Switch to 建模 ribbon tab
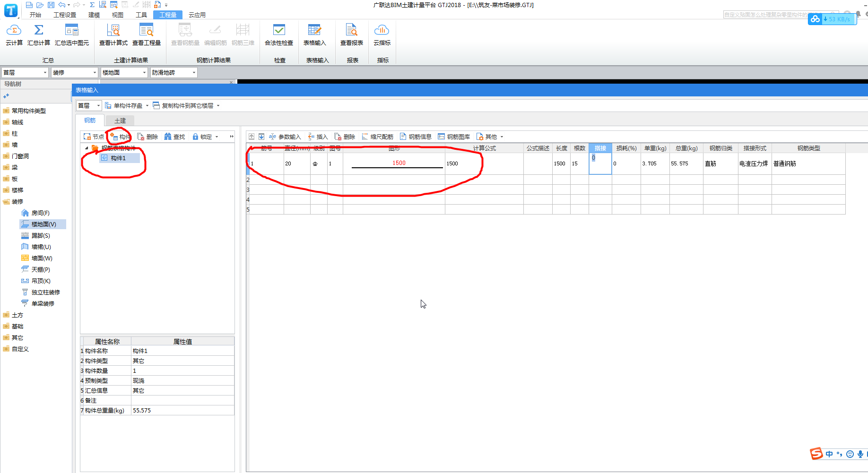Viewport: 868px width, 473px height. 94,15
